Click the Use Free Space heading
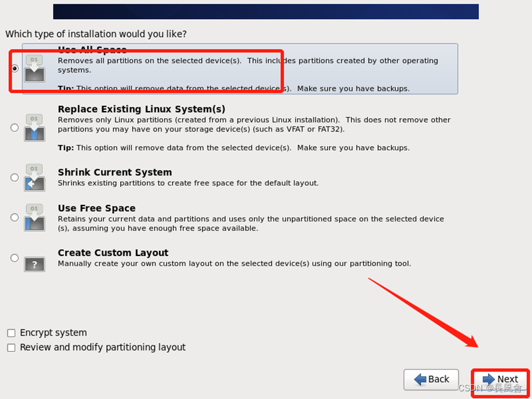The image size is (532, 399). (96, 208)
